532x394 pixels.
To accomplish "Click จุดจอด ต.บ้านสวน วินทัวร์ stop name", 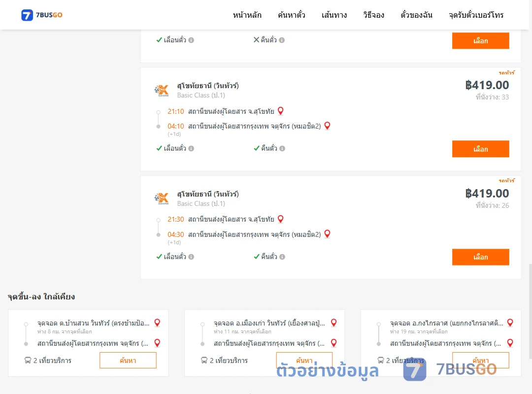I will (93, 323).
